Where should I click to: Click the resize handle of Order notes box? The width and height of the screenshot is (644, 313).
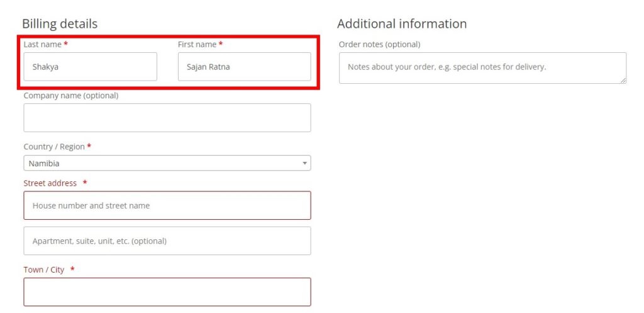pos(623,80)
